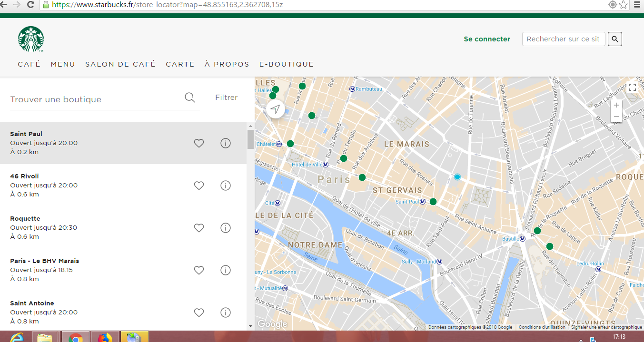Viewport: 644px width, 342px height.
Task: Click the browser back arrow
Action: coord(4,5)
